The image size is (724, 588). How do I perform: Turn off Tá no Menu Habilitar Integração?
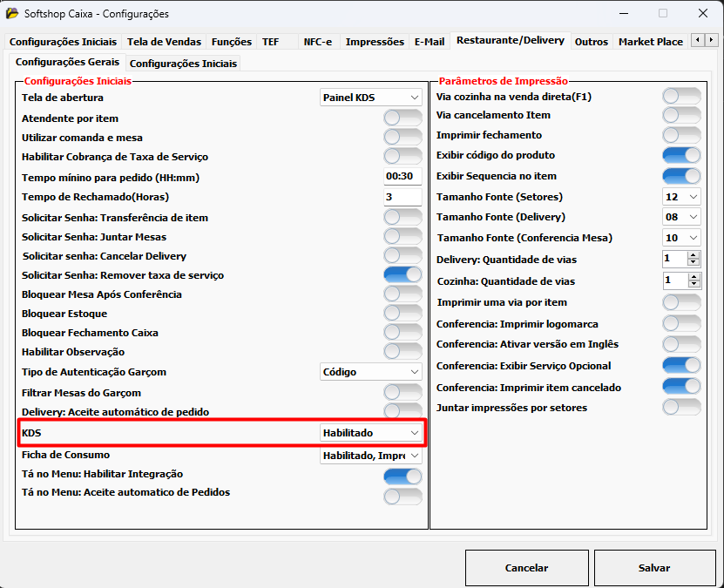click(x=403, y=476)
